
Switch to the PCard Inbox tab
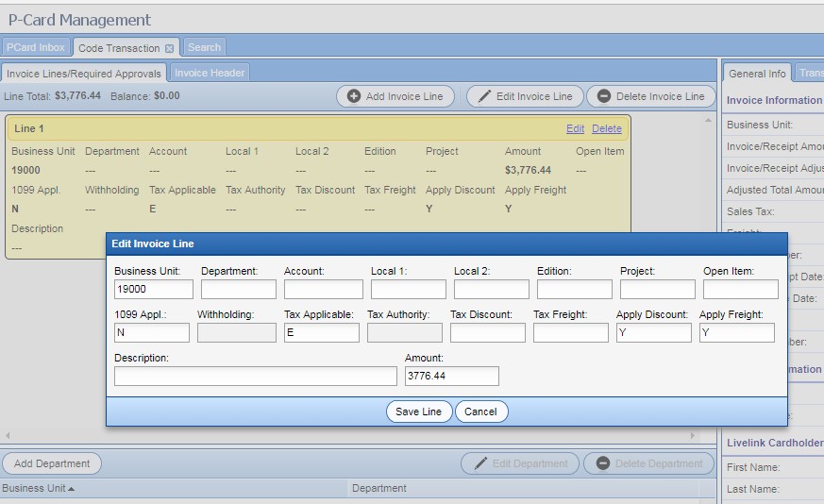[x=35, y=47]
